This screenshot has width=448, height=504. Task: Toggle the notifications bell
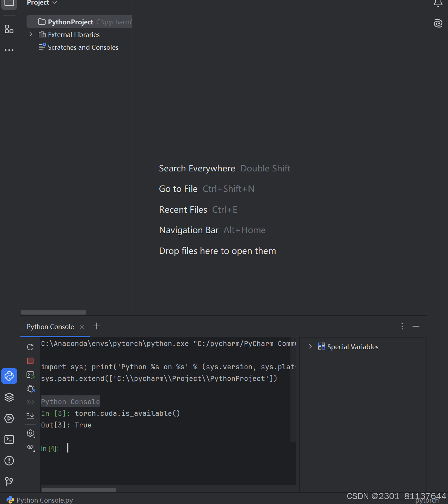click(x=438, y=3)
